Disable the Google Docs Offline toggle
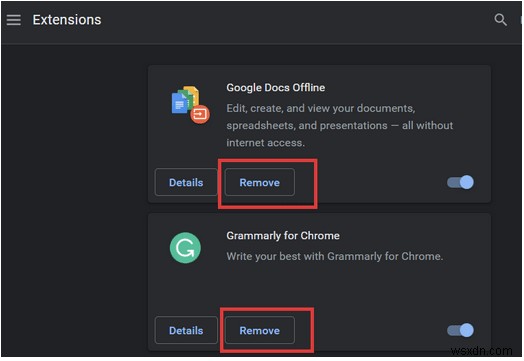Image resolution: width=524 pixels, height=361 pixels. pyautogui.click(x=461, y=183)
